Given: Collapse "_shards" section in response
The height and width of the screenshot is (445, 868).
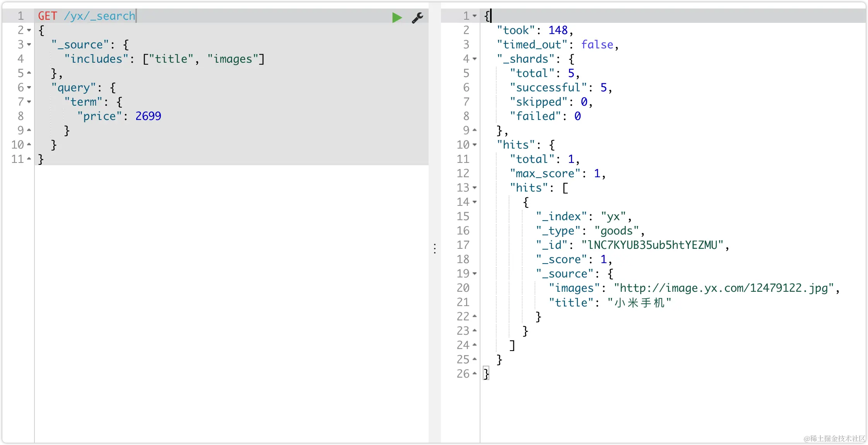Looking at the screenshot, I should [475, 59].
